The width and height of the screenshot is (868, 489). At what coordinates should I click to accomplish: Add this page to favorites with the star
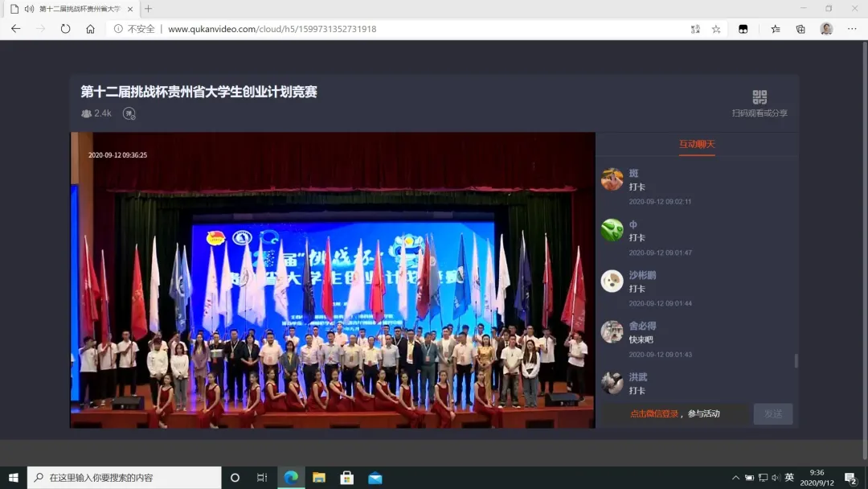click(716, 29)
